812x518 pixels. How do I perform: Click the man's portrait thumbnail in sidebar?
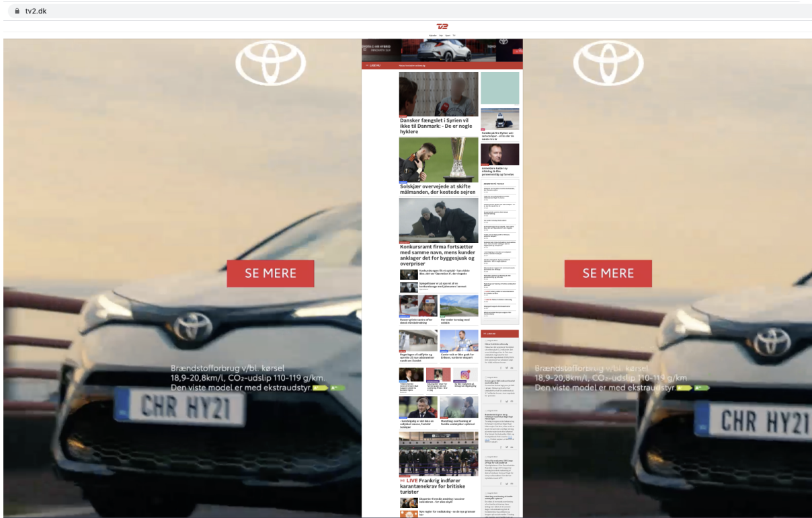[499, 154]
